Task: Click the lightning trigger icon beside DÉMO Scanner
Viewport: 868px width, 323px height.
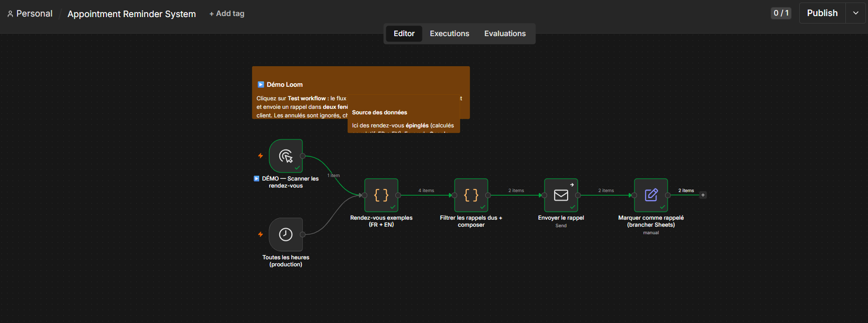Action: (260, 156)
